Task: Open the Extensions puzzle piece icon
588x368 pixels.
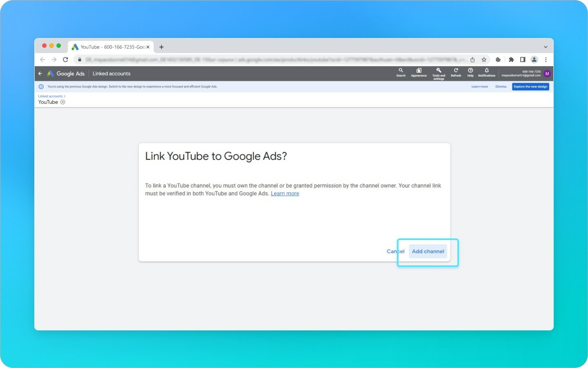Action: coord(511,60)
